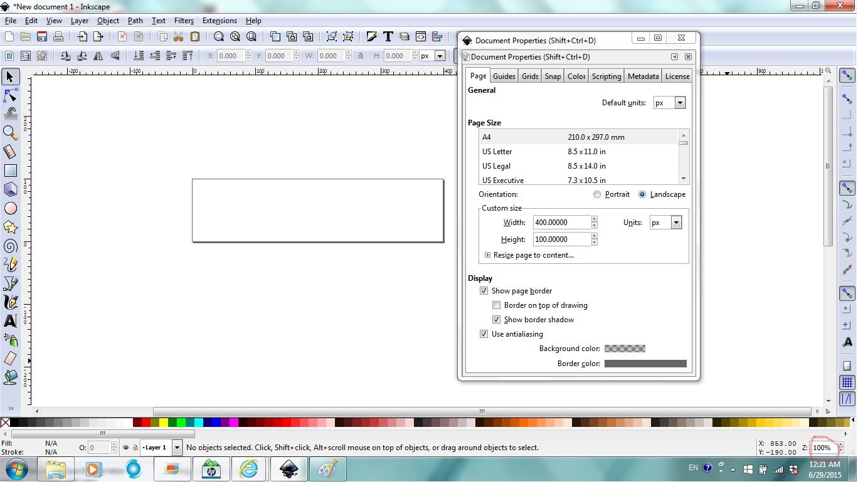The width and height of the screenshot is (868, 494).
Task: Pick the no-paint X swatch in palette
Action: [x=6, y=423]
